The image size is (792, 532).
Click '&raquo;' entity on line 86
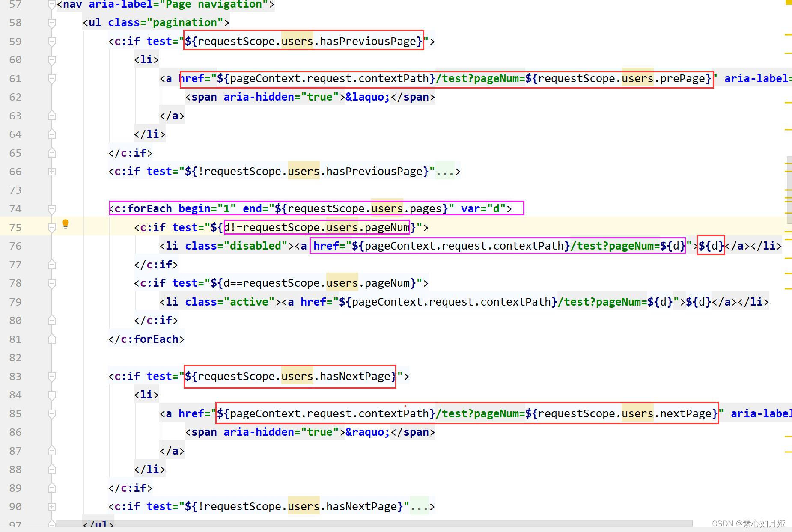coord(368,432)
